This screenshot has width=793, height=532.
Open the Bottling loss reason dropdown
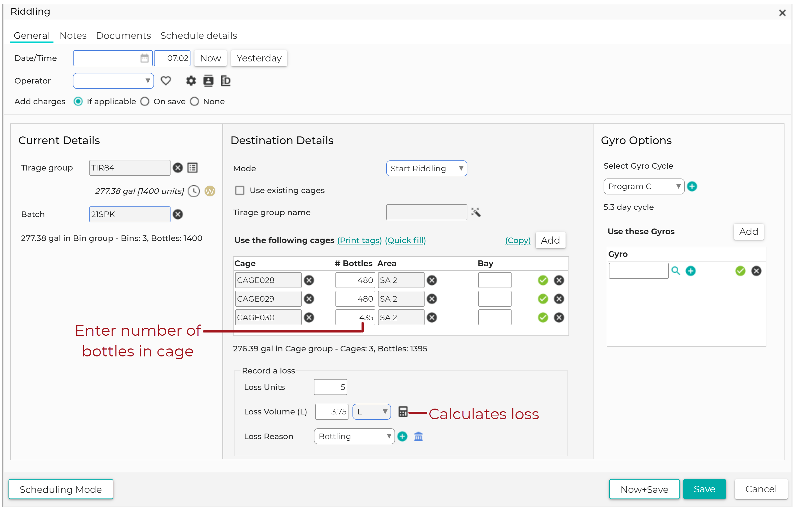click(354, 436)
